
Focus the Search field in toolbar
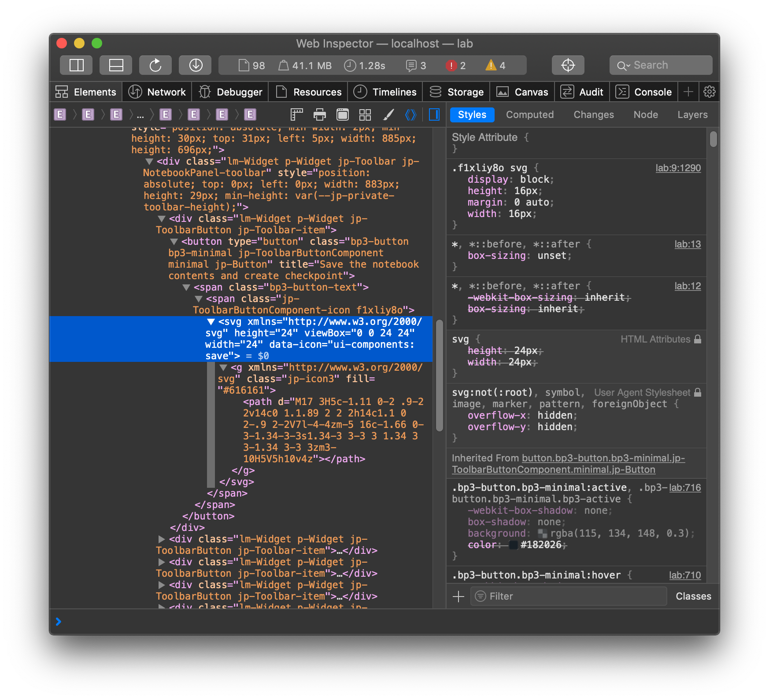pos(661,65)
